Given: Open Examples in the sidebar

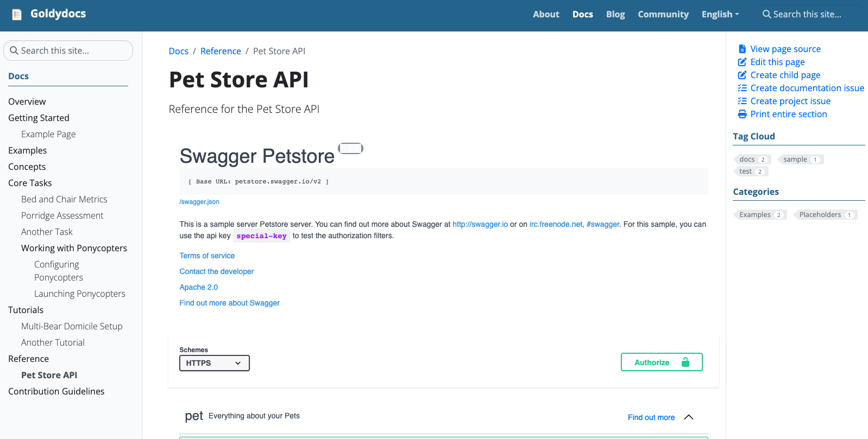Looking at the screenshot, I should click(x=28, y=150).
